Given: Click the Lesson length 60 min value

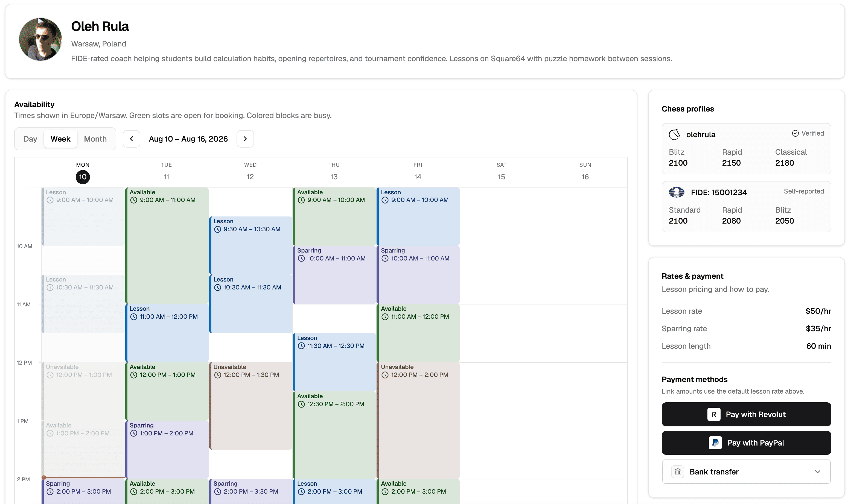Looking at the screenshot, I should click(x=818, y=346).
